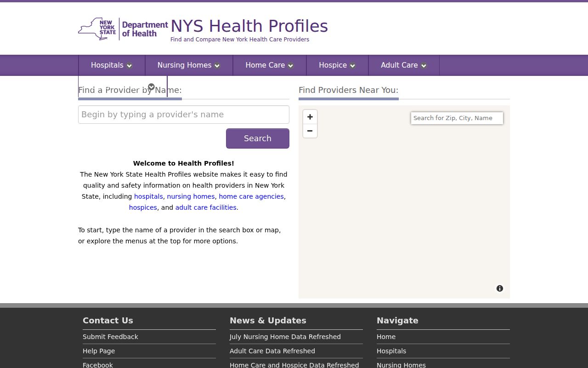Open Submit Feedback in footer
The image size is (588, 368).
coord(110,337)
